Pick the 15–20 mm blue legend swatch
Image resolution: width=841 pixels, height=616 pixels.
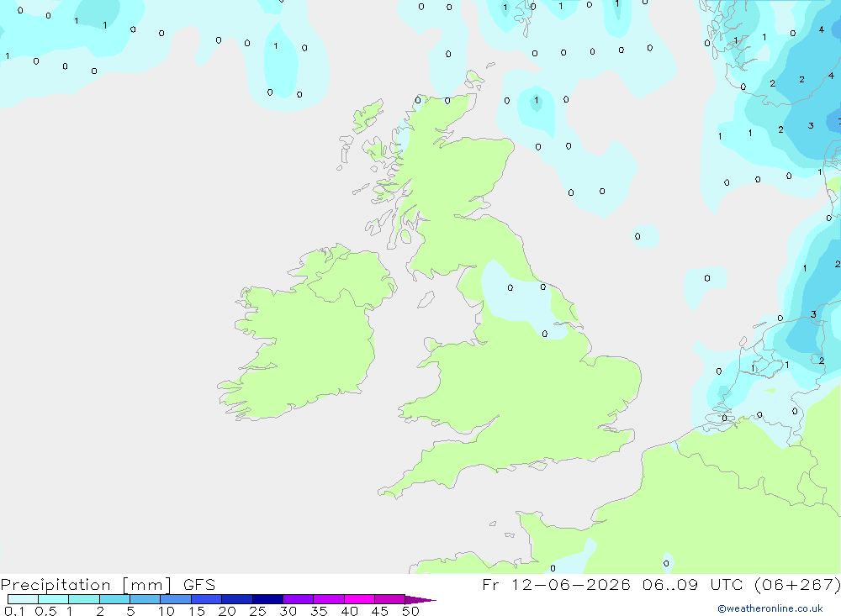point(207,599)
